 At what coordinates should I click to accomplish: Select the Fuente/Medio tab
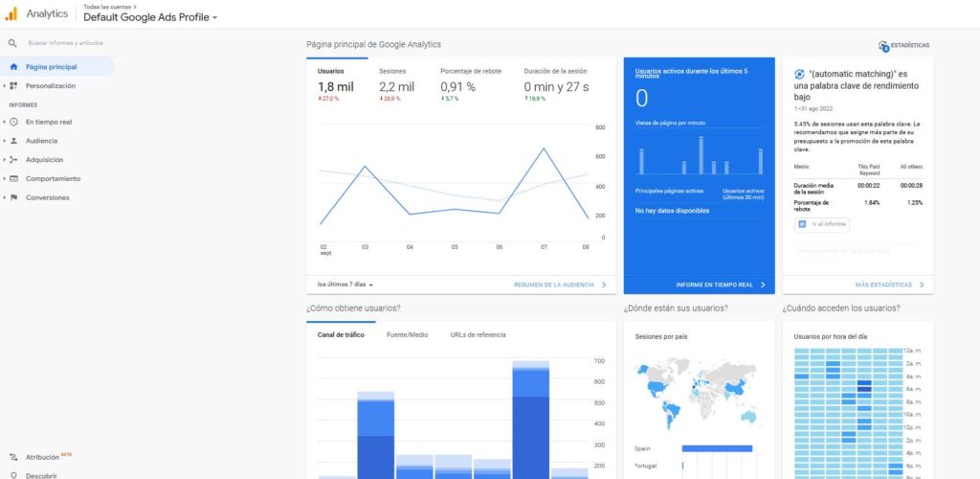407,334
